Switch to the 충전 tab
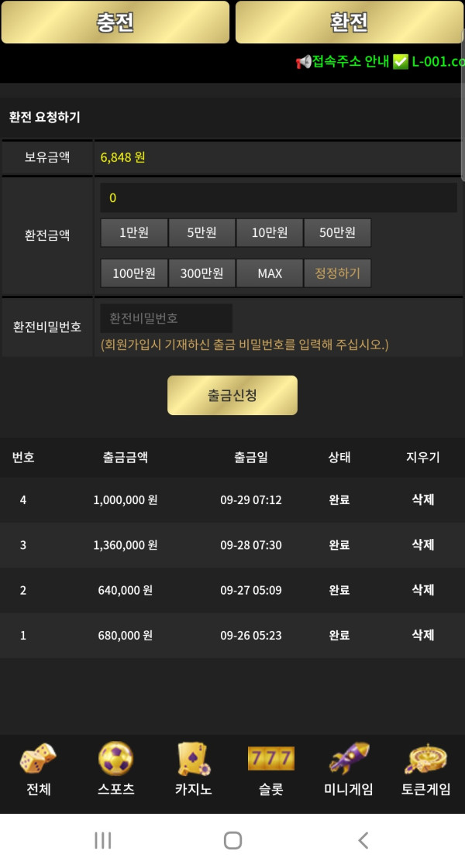This screenshot has height=868, width=465. tap(115, 22)
